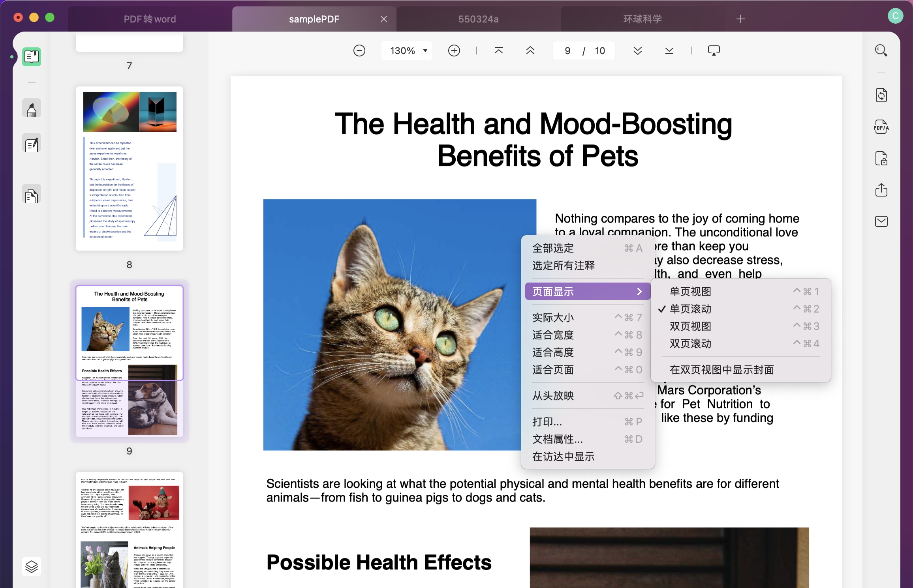Switch to the 环球科学 tab

point(642,19)
